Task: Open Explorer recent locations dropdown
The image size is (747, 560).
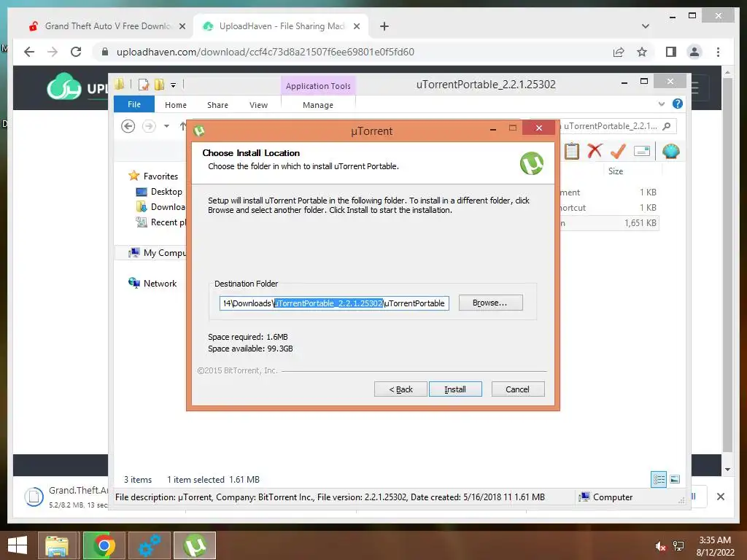Action: pyautogui.click(x=166, y=126)
